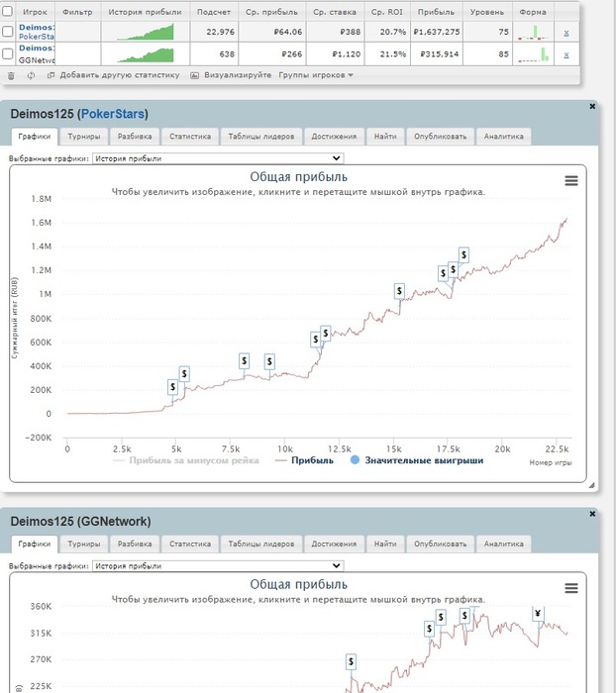Open 'Опубликовать' tab in PokerStars panel
The height and width of the screenshot is (693, 616).
[x=440, y=137]
